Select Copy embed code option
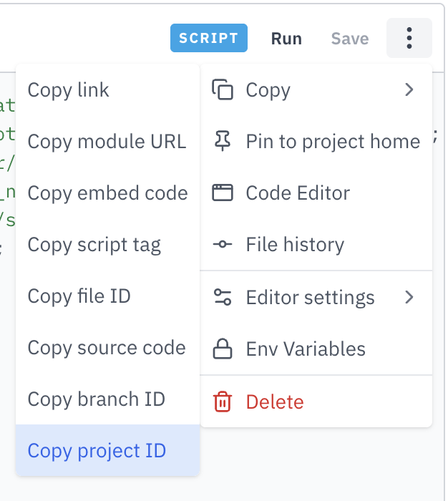448x501 pixels. 107,193
